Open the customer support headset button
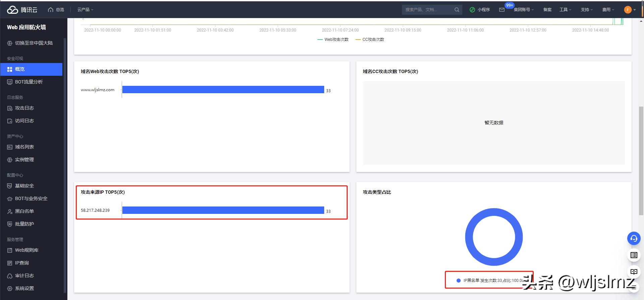Screen dimensions: 644x300 pyautogui.click(x=634, y=238)
